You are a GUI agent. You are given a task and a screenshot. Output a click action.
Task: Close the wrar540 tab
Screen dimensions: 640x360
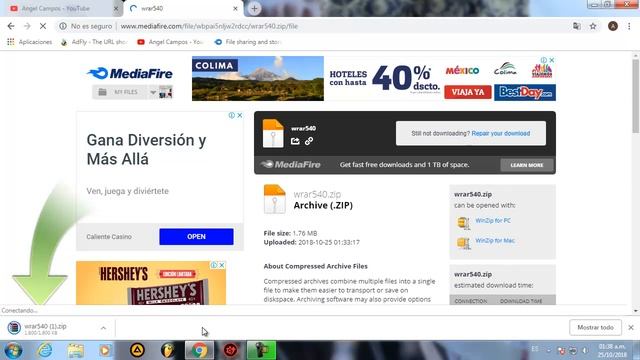point(235,9)
